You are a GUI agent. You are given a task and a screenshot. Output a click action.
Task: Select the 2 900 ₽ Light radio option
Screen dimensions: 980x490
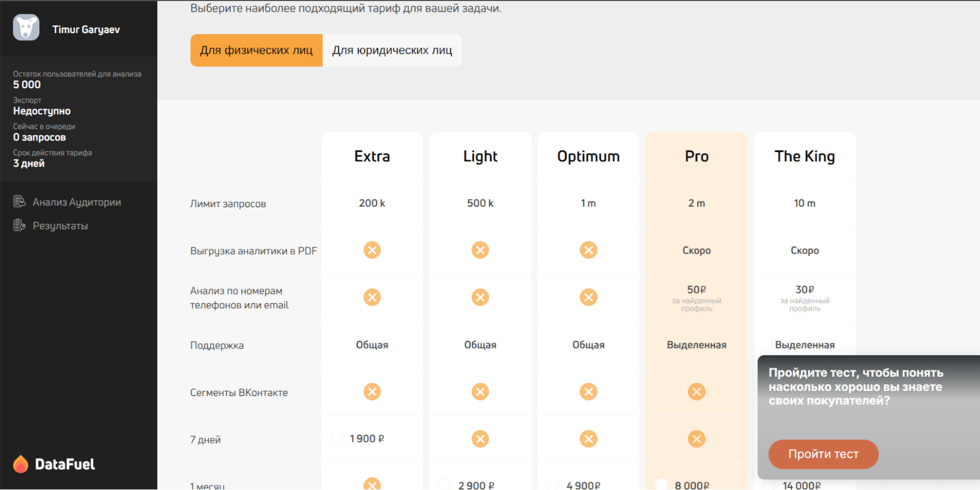(445, 484)
